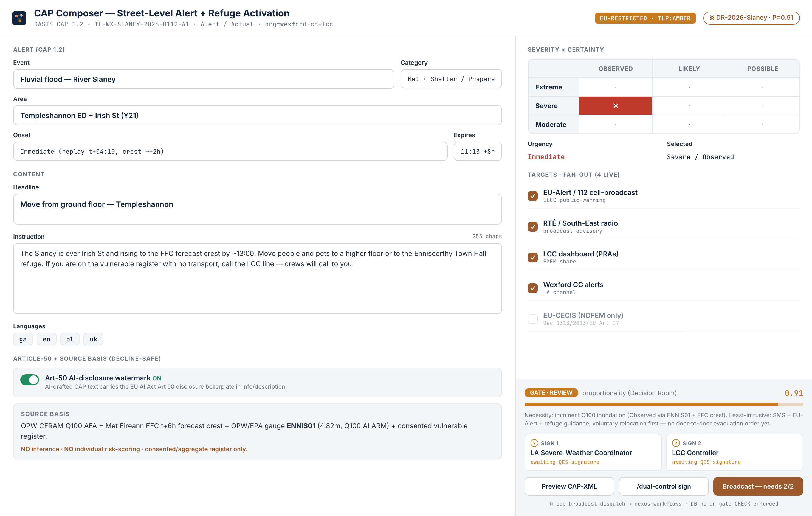Image resolution: width=812 pixels, height=516 pixels.
Task: Open the SIGN 2 LCC Controller card
Action: point(734,452)
